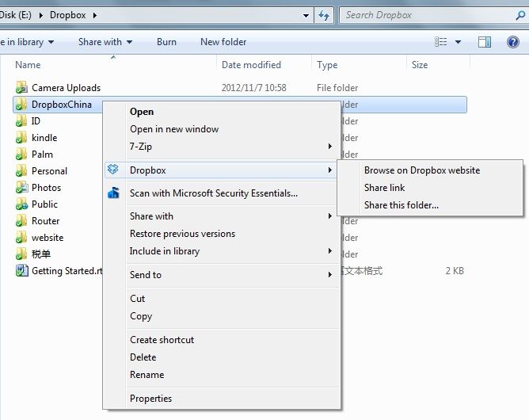
Task: Click the DropboxChina folder icon
Action: tap(21, 105)
